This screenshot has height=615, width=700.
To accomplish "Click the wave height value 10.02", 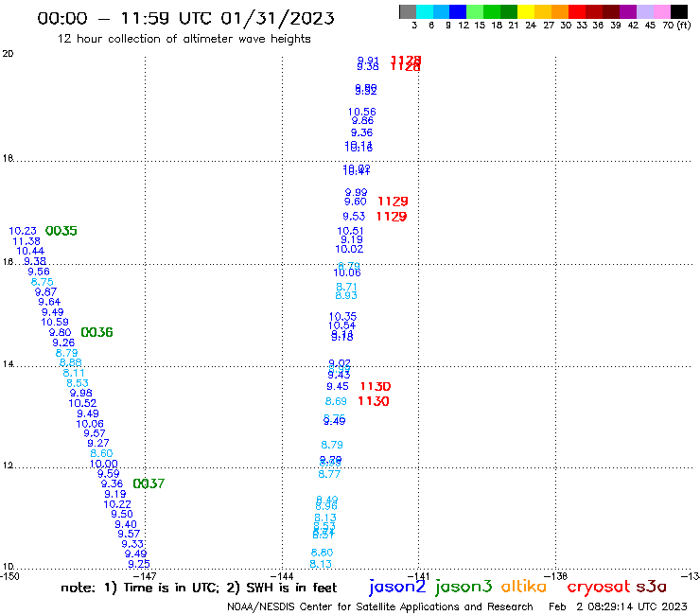I will point(349,249).
